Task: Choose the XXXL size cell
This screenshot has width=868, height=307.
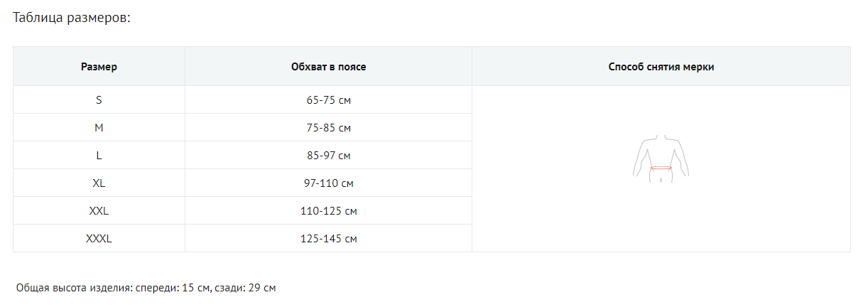Action: click(x=99, y=239)
